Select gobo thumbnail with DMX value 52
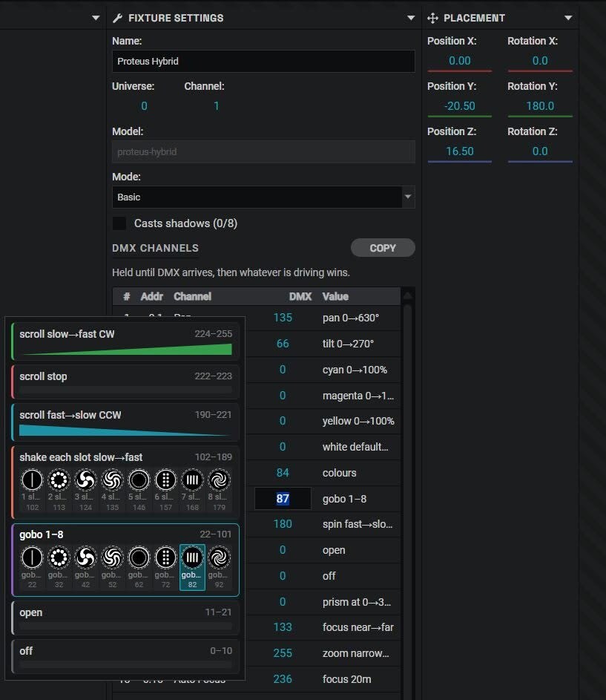The height and width of the screenshot is (700, 606). [x=113, y=567]
